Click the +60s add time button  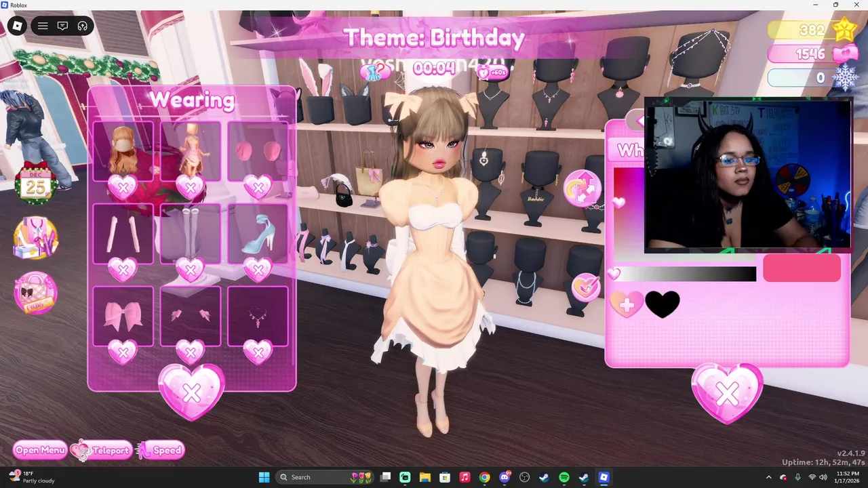[x=494, y=72]
